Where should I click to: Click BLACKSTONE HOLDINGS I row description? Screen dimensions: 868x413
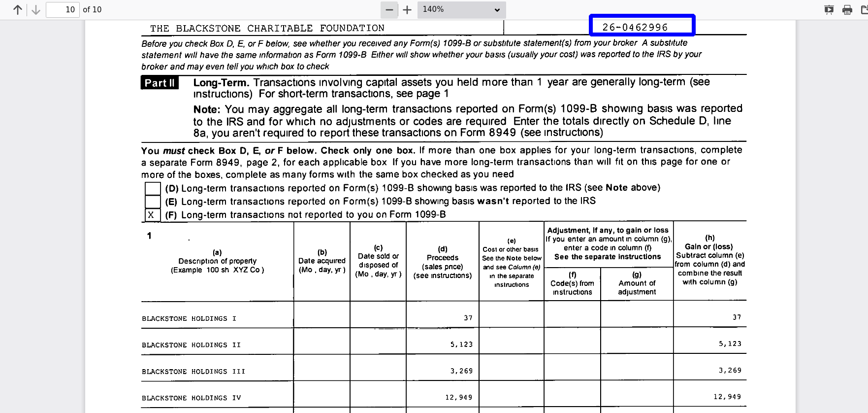(x=189, y=318)
